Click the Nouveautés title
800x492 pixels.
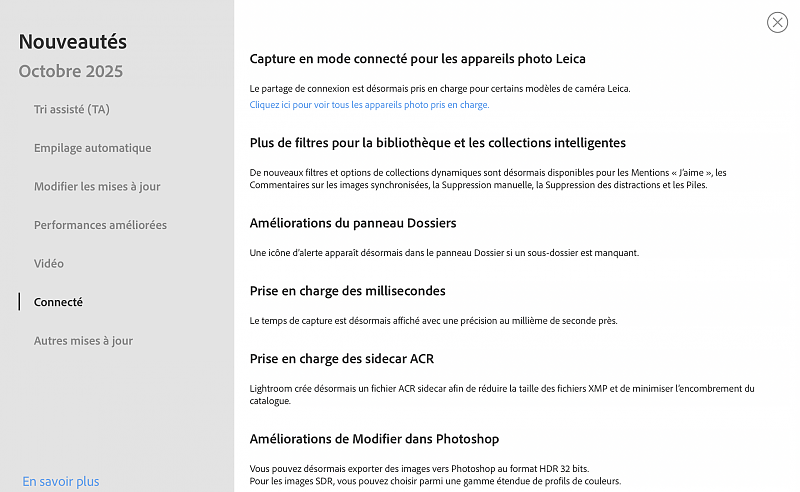73,42
